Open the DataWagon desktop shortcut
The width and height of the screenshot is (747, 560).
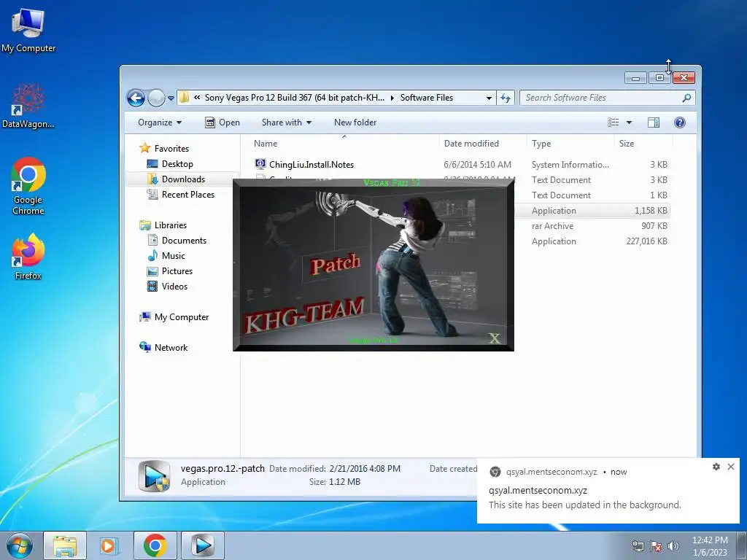click(x=28, y=106)
